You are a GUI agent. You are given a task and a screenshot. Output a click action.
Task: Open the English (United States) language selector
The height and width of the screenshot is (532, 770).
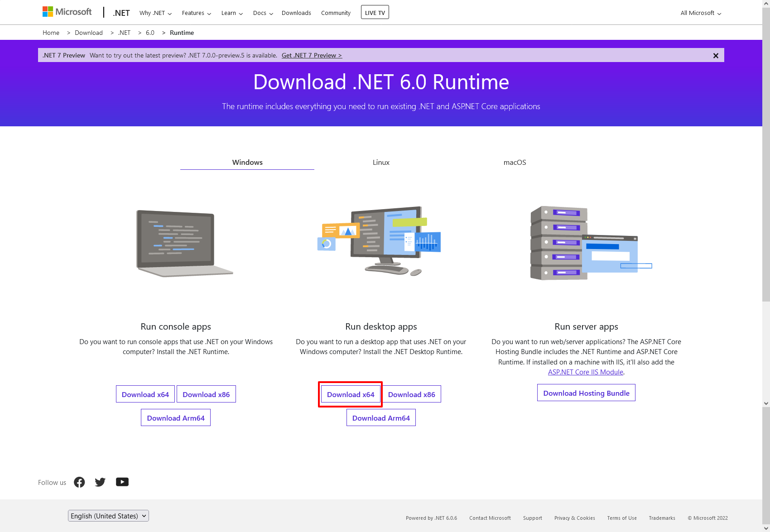(108, 516)
